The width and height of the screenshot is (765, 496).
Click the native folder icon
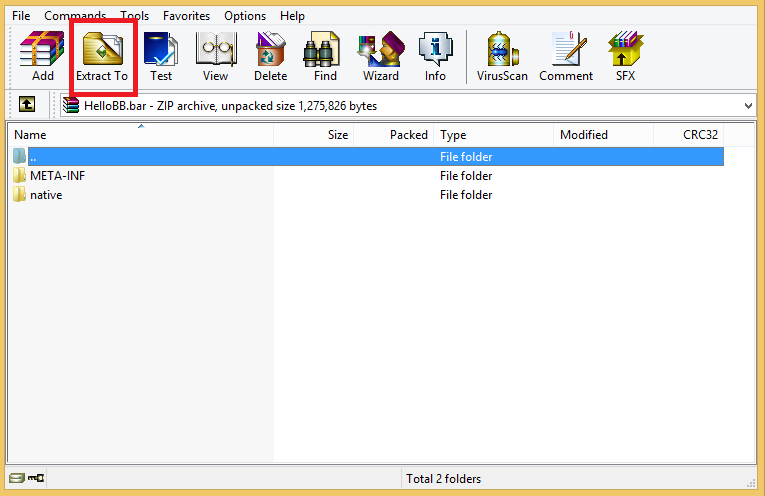20,194
